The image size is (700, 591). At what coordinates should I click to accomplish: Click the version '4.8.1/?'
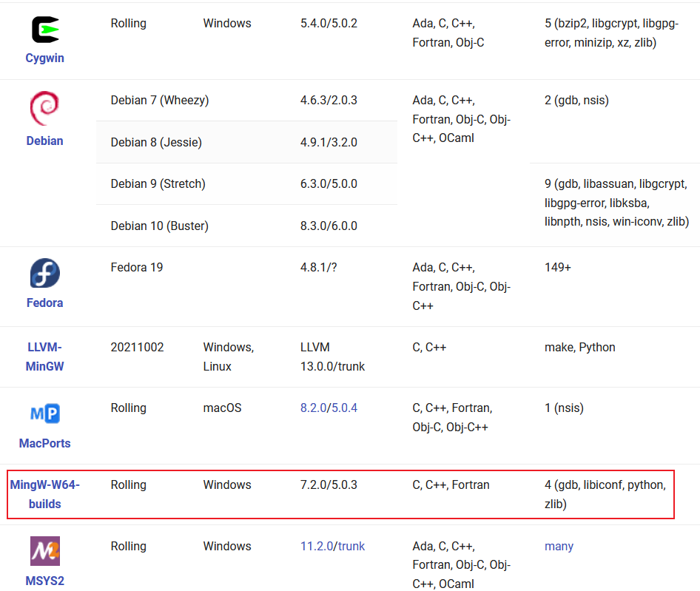tap(318, 267)
